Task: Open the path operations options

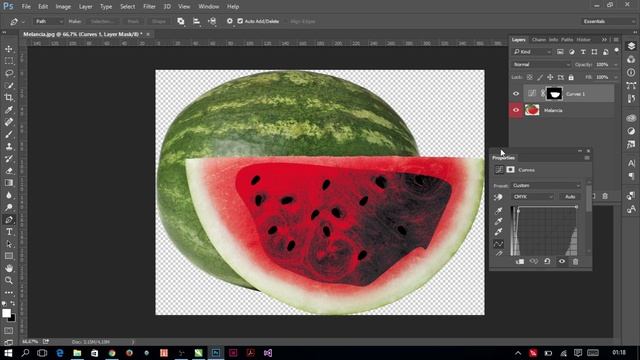Action: [x=180, y=21]
